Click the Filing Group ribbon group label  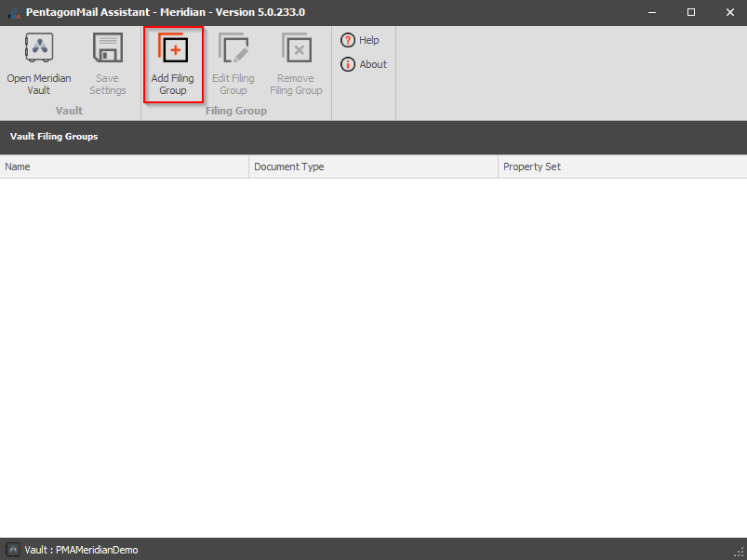pyautogui.click(x=236, y=111)
